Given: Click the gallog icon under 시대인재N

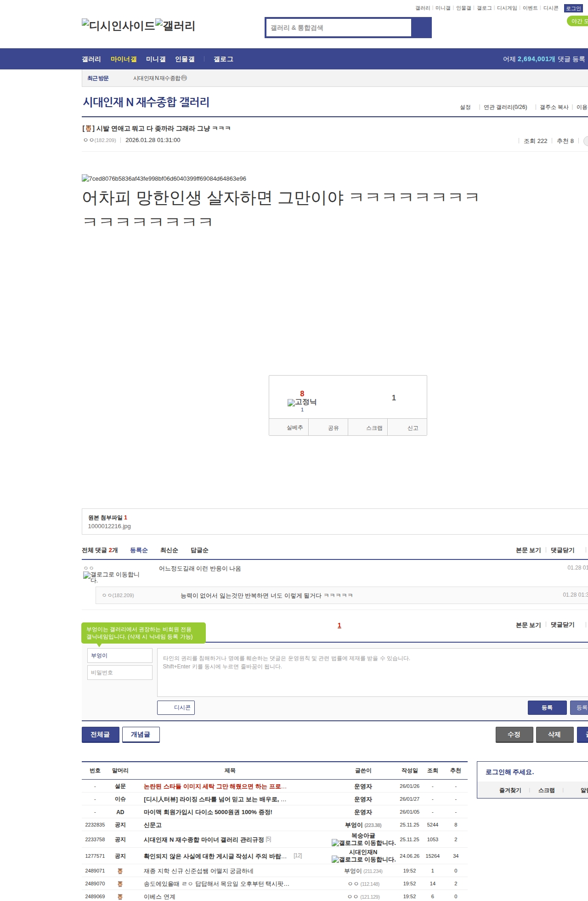Looking at the screenshot, I should pos(363,859).
